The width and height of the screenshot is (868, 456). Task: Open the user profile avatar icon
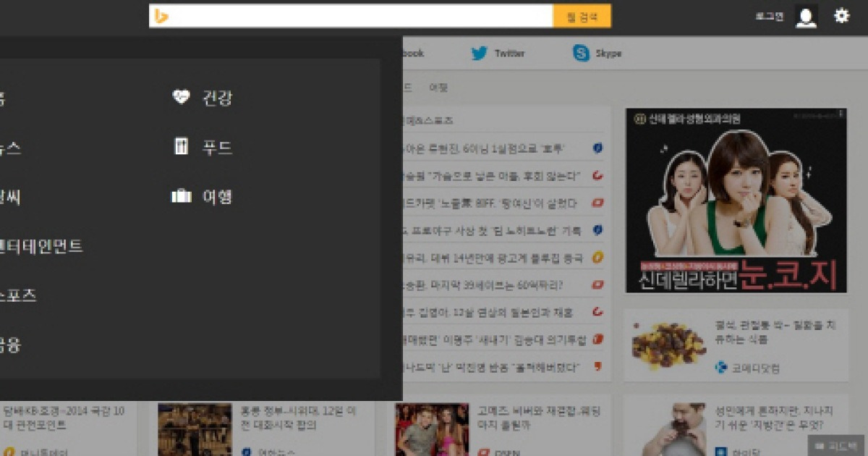[806, 17]
